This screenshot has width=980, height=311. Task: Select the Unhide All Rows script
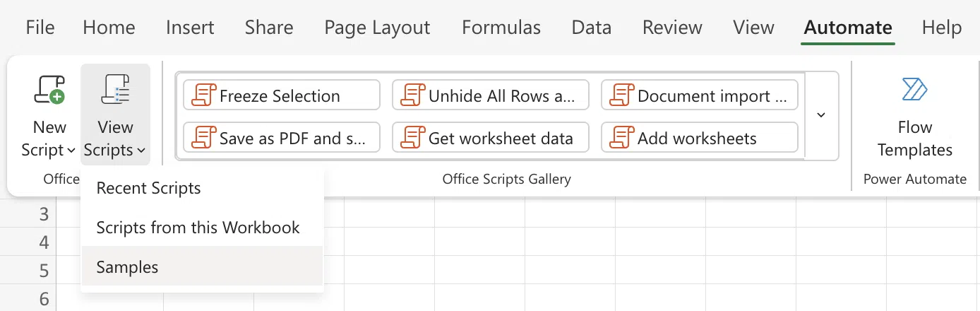pos(490,95)
